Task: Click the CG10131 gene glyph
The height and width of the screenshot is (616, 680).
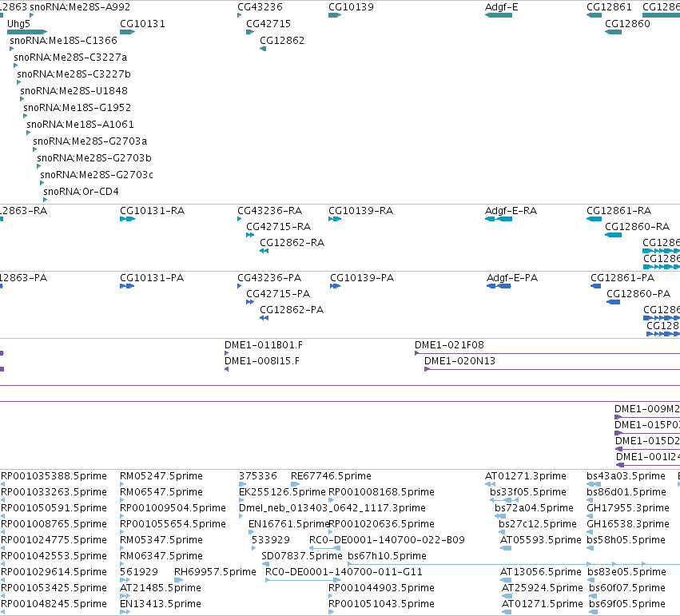Action: 128,32
